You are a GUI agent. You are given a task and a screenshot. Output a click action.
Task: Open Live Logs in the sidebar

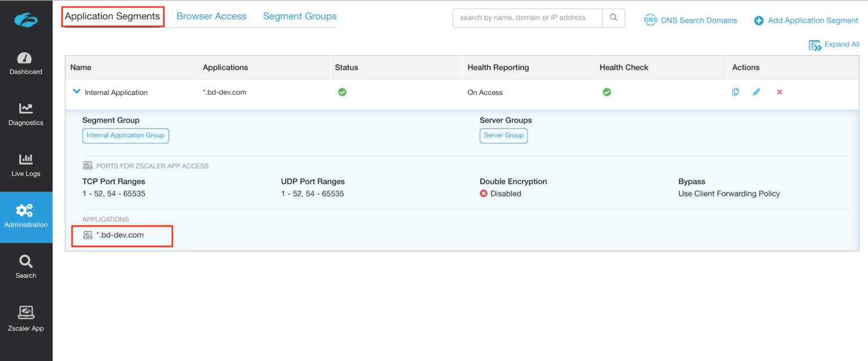(26, 165)
